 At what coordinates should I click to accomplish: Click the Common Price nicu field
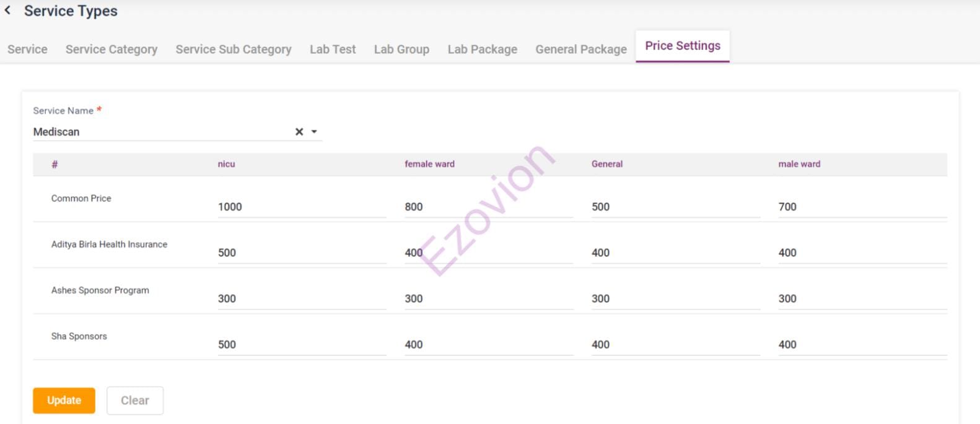[x=302, y=207]
